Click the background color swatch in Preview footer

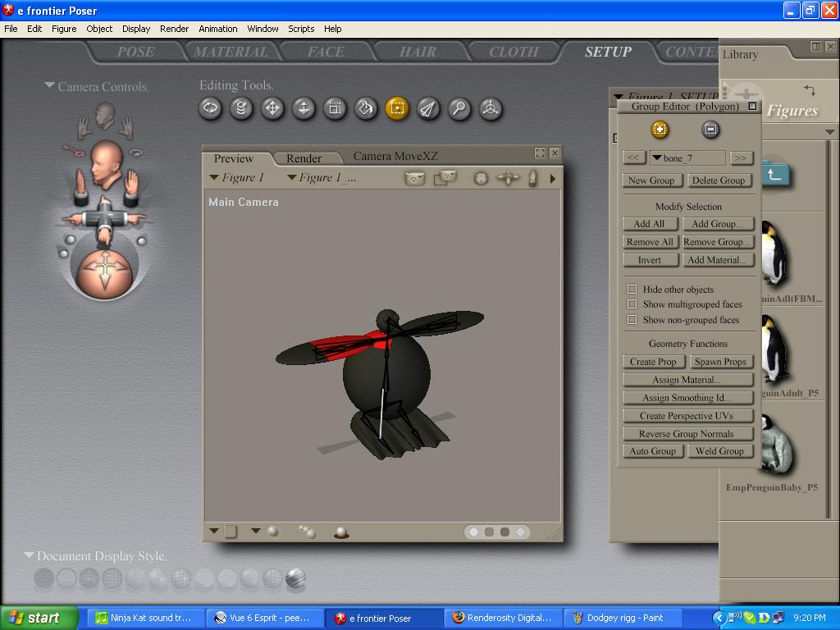(x=231, y=532)
